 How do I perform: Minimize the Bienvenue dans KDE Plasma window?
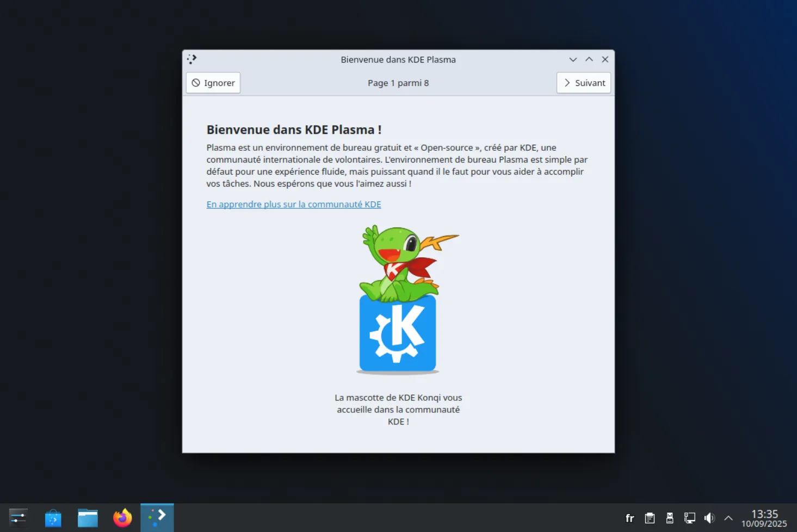[573, 59]
